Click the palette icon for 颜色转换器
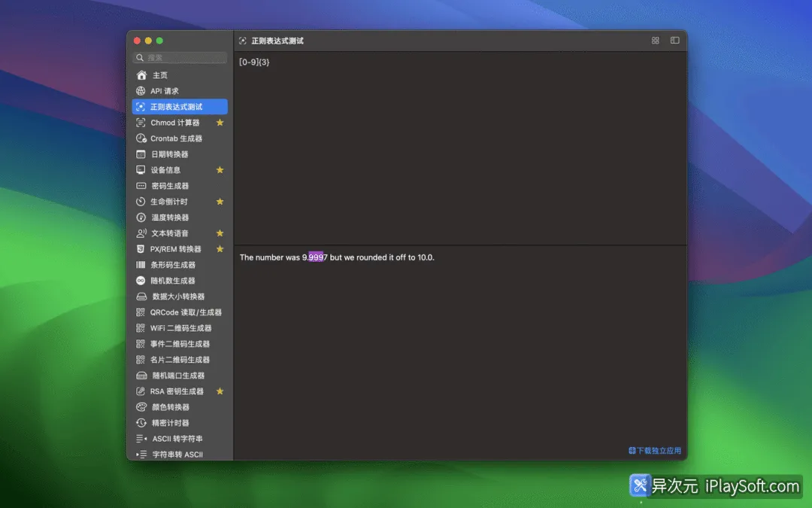The width and height of the screenshot is (812, 508). pos(141,407)
